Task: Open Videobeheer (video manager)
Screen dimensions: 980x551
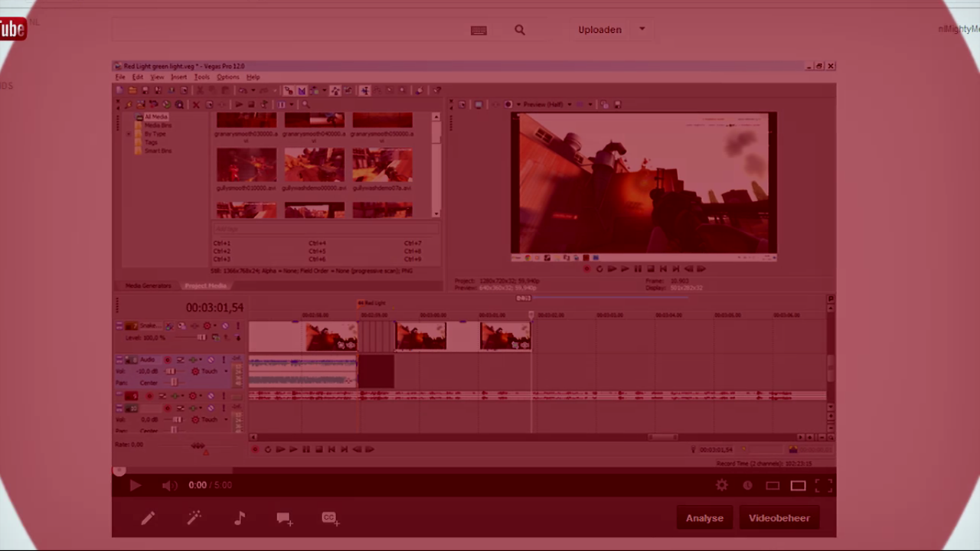Action: 779,518
